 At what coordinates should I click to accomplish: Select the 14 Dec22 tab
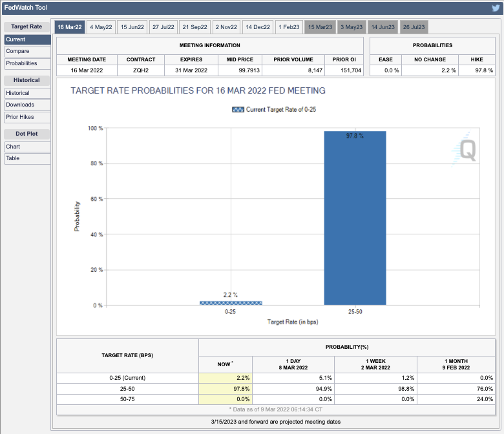point(258,27)
